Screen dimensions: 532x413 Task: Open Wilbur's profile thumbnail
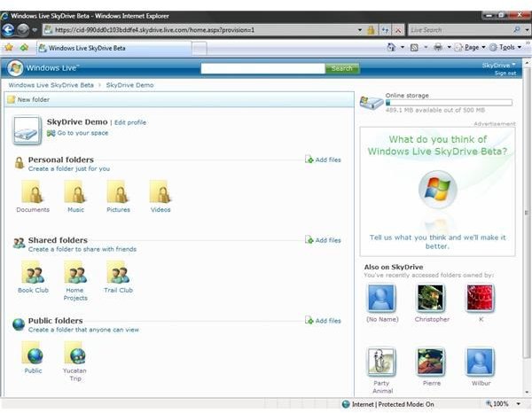click(x=480, y=362)
